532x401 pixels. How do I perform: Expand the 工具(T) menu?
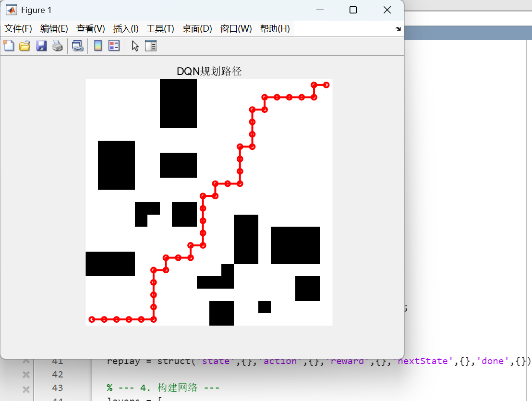coord(160,28)
